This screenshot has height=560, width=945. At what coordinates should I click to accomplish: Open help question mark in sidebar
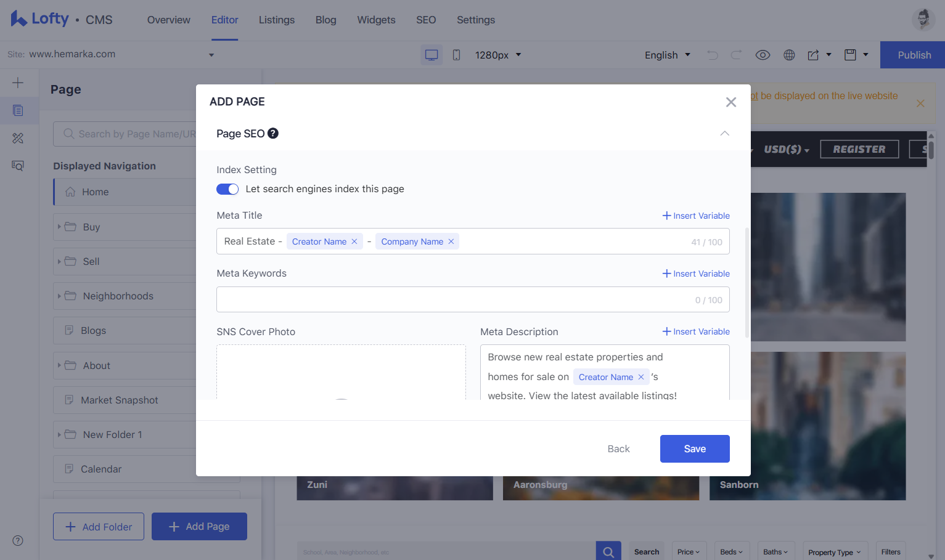[18, 540]
